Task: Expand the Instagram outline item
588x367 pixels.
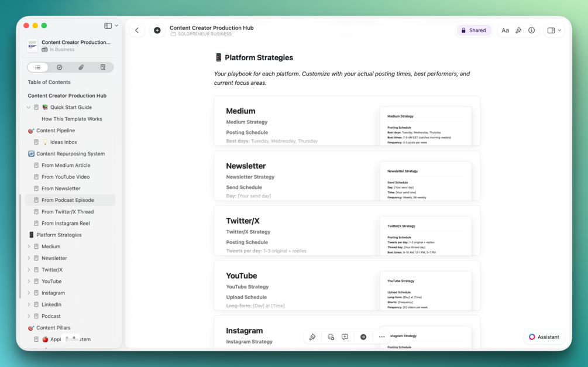Action: (x=29, y=293)
